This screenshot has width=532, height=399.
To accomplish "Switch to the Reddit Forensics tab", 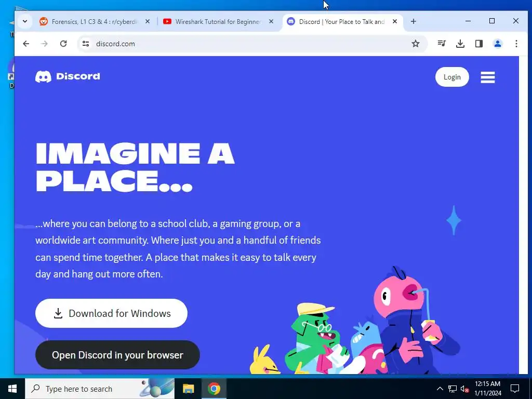I will (95, 22).
